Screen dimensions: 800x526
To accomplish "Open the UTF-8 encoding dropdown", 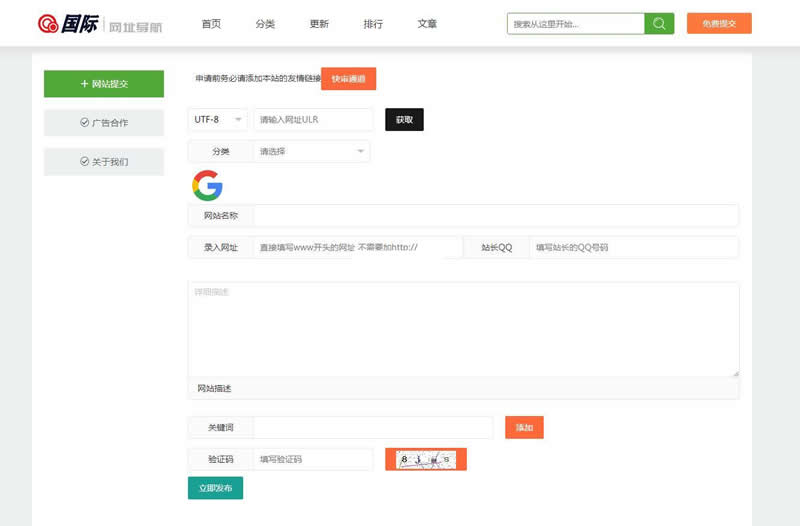I will (x=218, y=120).
